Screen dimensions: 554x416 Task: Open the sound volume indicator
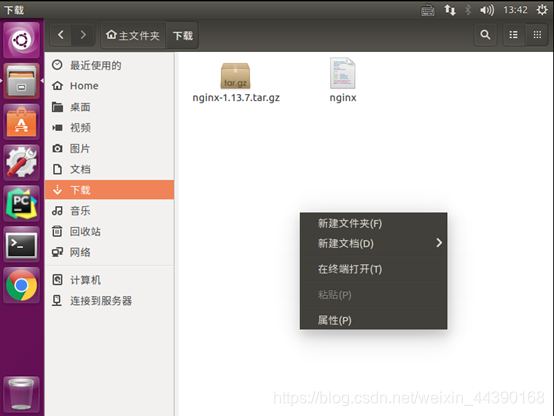487,10
